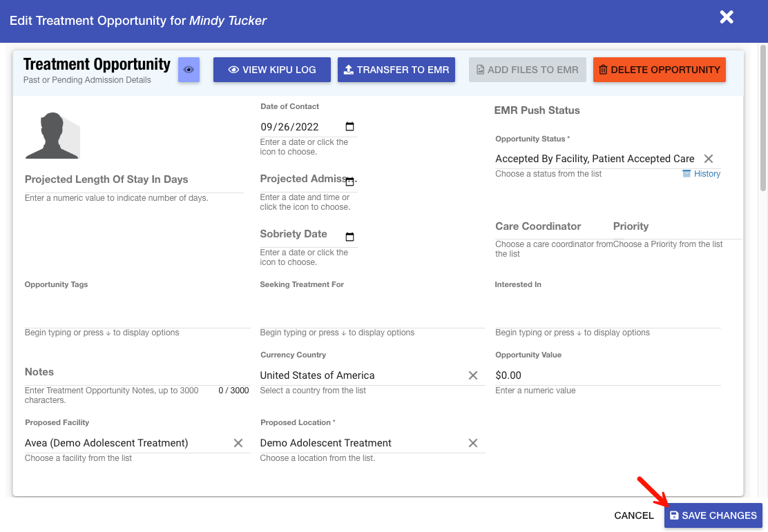Screen dimensions: 768x532
Task: Open calendar picker for Sobriety Date
Action: point(349,237)
